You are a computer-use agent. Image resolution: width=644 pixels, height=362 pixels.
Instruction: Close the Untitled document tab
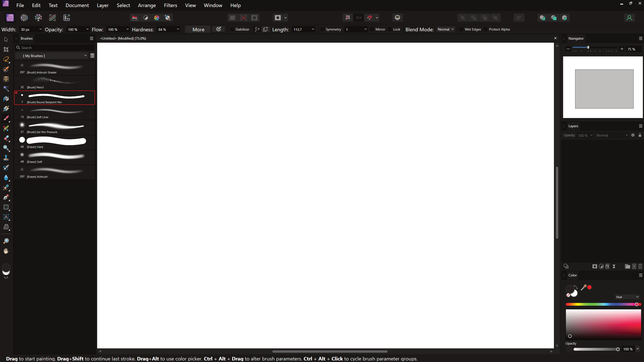555,38
